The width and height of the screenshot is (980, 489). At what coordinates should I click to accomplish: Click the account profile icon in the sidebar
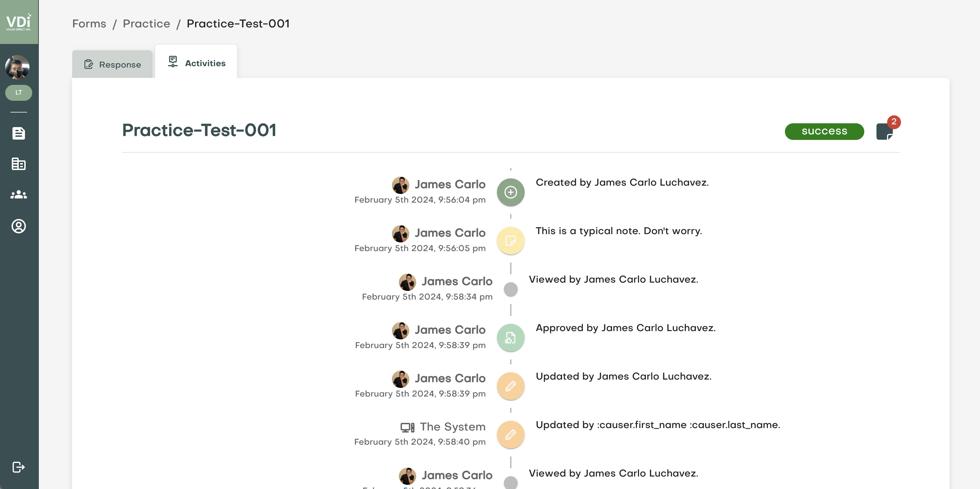pyautogui.click(x=19, y=226)
